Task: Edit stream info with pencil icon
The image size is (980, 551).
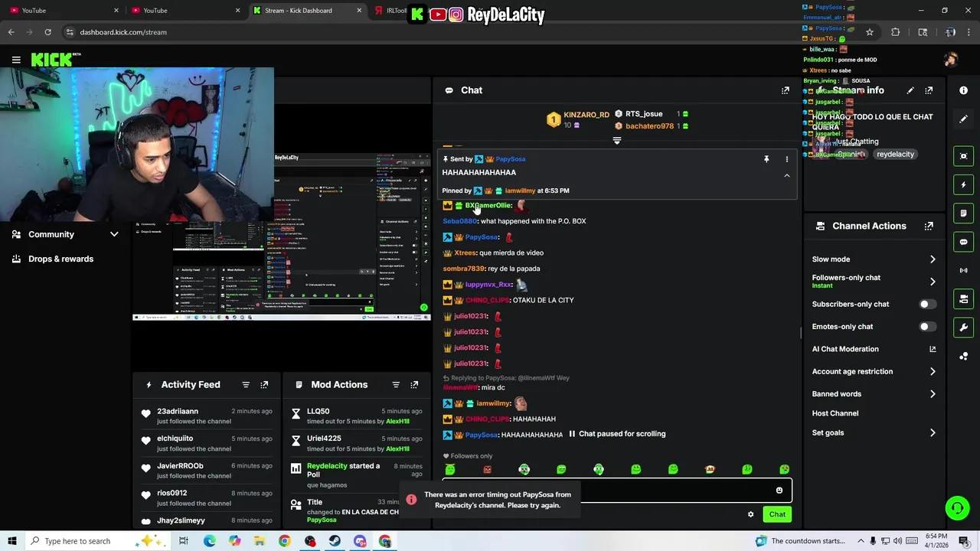Action: (x=910, y=90)
